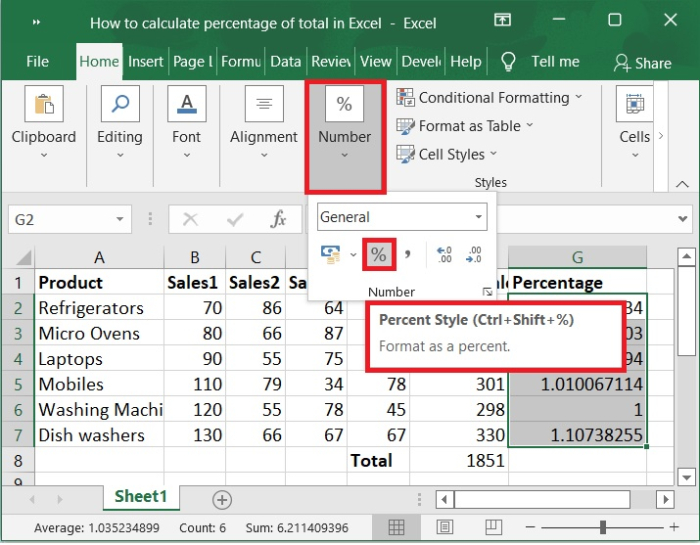Open the File tab
Image resolution: width=700 pixels, height=545 pixels.
coord(38,62)
